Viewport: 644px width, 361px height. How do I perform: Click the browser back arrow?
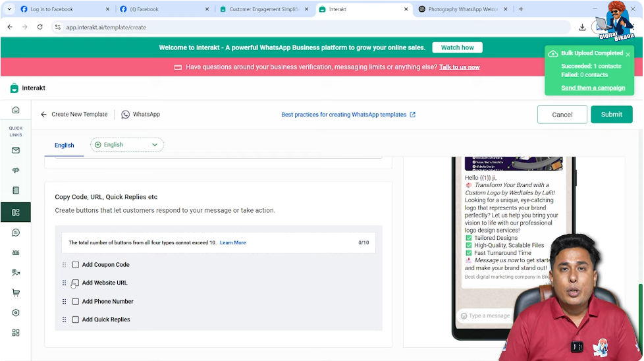point(10,27)
